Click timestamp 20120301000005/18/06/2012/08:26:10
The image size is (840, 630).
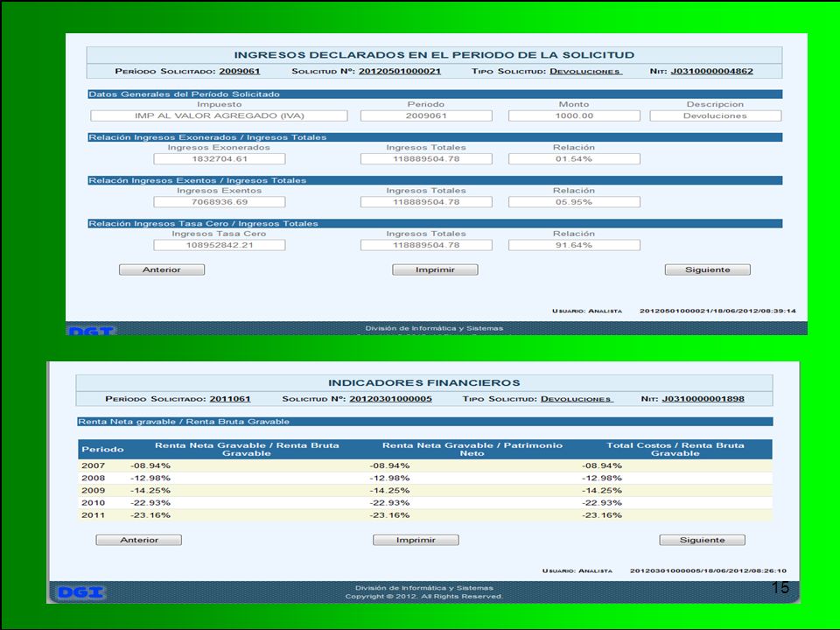click(x=708, y=570)
